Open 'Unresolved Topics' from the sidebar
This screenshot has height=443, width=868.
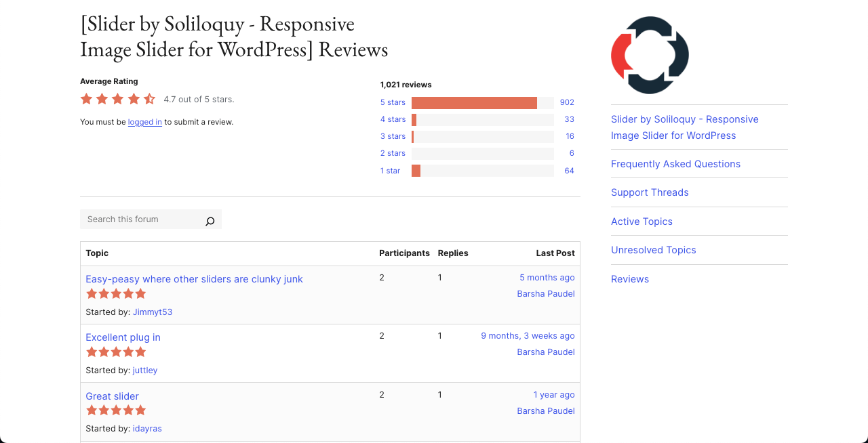[653, 250]
